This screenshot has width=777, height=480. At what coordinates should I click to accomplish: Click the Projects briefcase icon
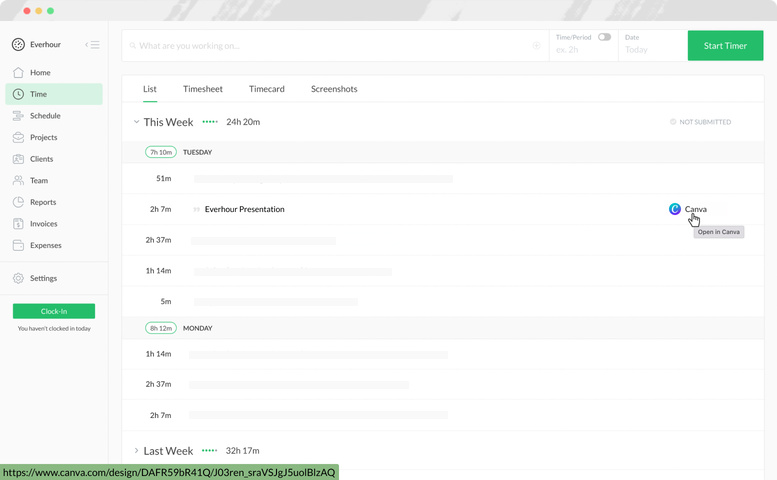(18, 137)
